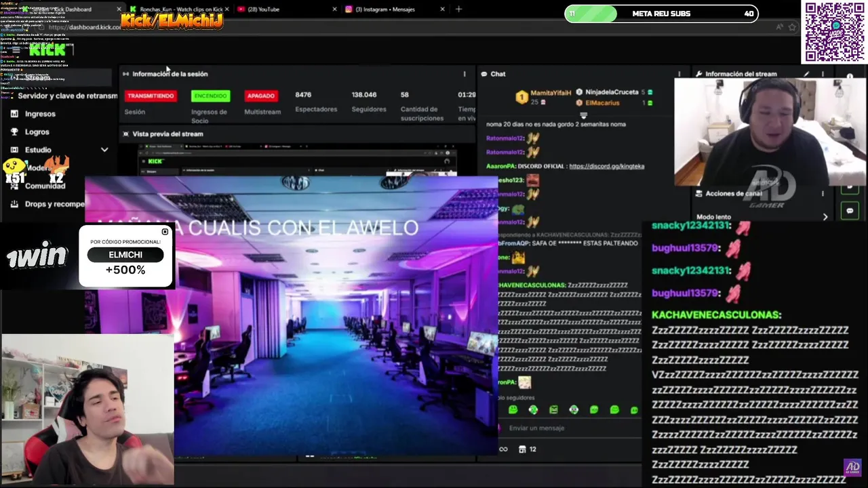Click the Enviar un mensaje chat input
This screenshot has width=868, height=488.
coord(570,428)
